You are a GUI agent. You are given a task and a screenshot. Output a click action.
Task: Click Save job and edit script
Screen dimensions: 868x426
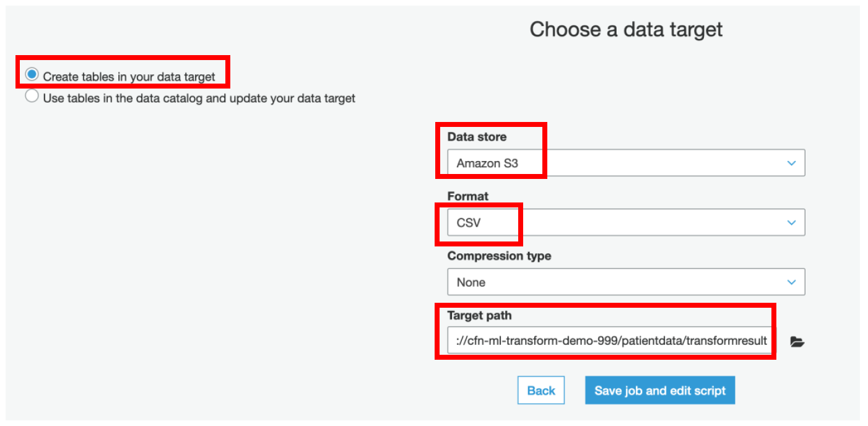[660, 391]
